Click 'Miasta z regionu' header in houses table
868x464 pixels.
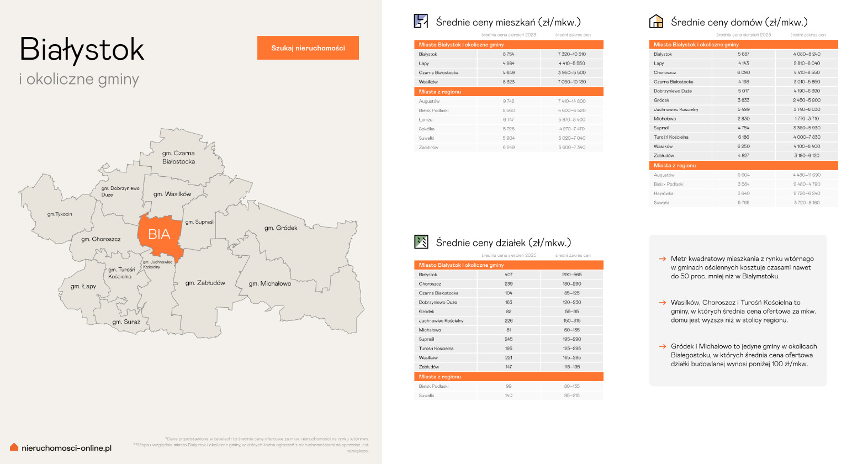675,165
